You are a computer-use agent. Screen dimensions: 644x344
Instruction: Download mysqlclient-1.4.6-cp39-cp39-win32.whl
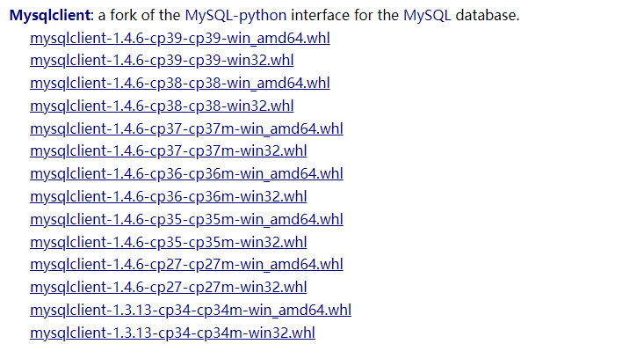[162, 61]
